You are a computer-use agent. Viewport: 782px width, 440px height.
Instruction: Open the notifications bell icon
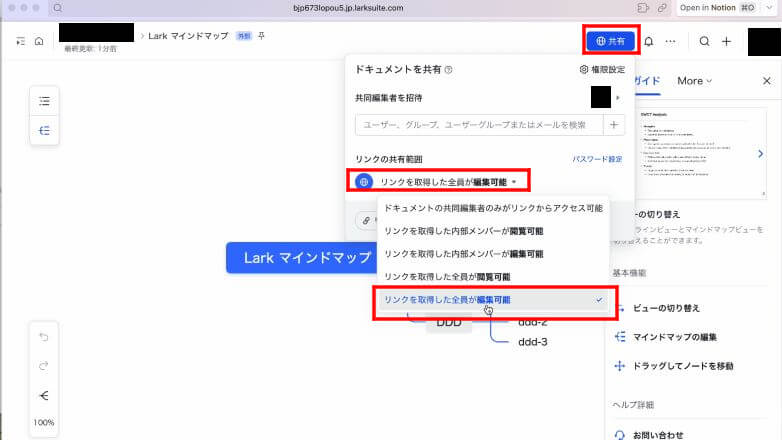pos(648,41)
